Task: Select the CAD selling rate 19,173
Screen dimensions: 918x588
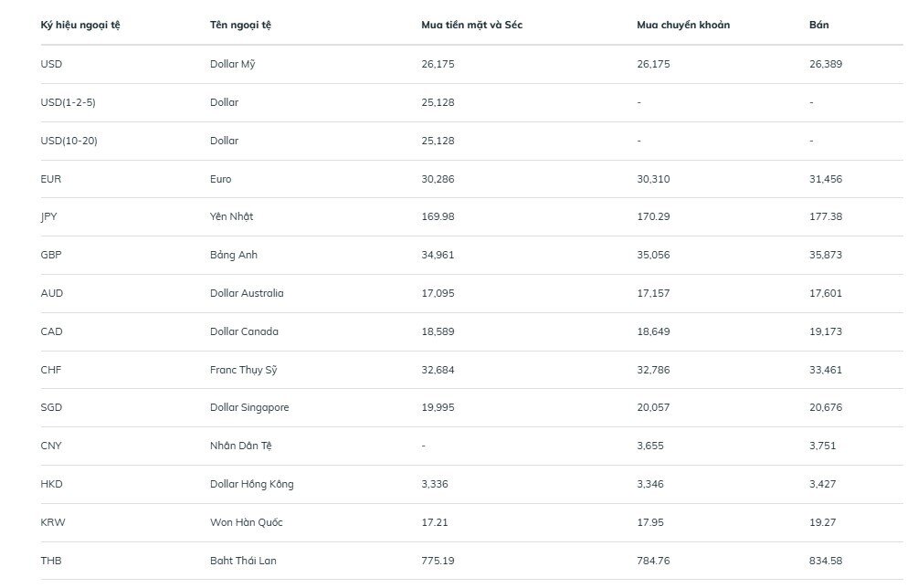Action: click(x=826, y=331)
